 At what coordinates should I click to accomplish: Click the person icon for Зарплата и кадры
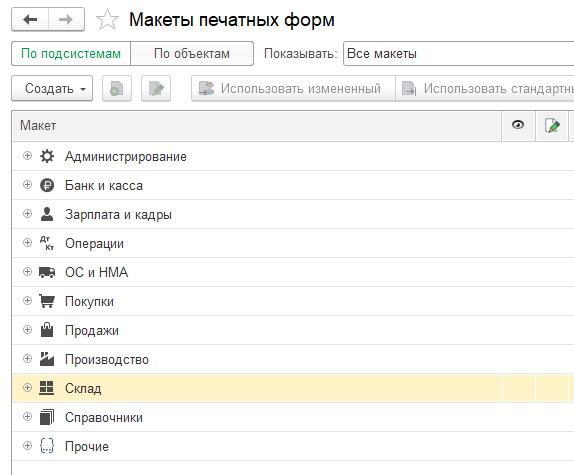tap(47, 214)
